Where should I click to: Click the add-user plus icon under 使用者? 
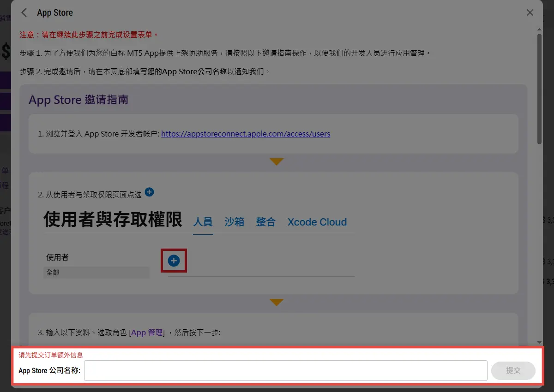174,261
